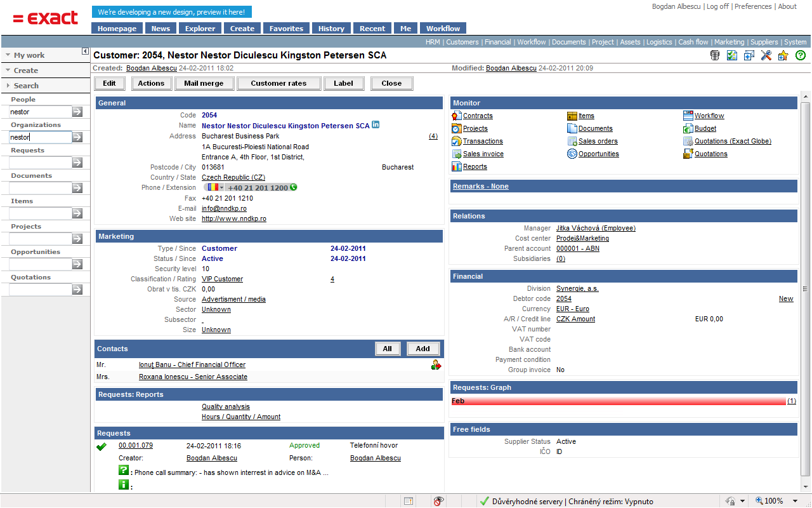Open the security zone dropdown arrow
Screen dimensions: 812x508
[x=743, y=501]
